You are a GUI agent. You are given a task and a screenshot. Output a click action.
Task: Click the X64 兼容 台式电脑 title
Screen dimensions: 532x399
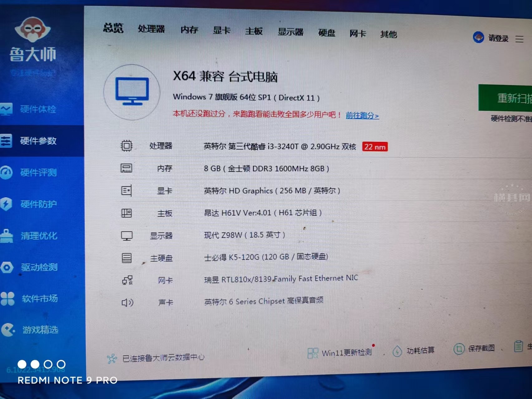[x=225, y=76]
